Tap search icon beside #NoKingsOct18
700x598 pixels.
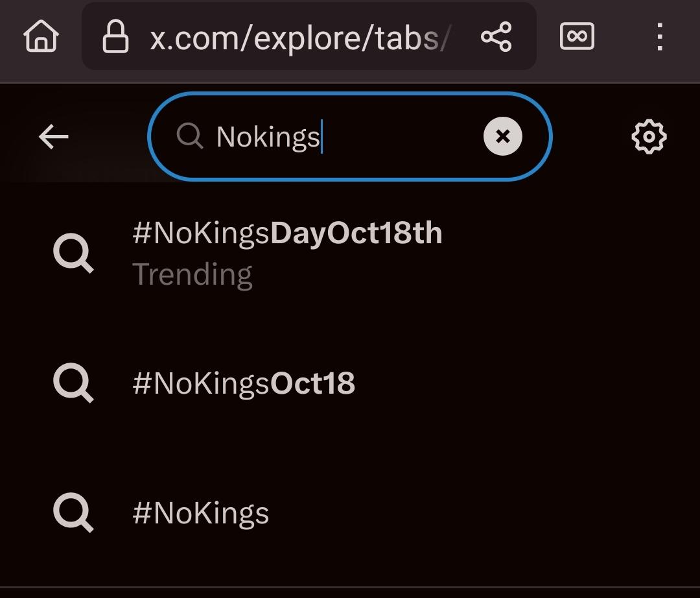(73, 383)
